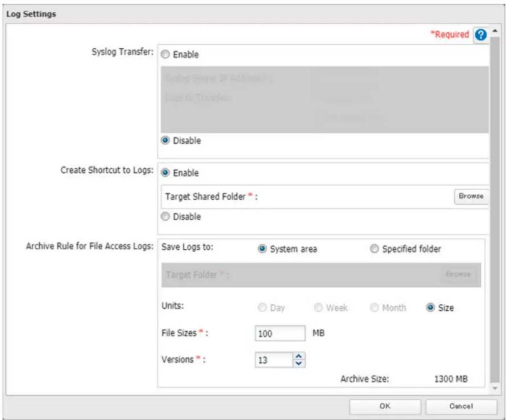The image size is (506, 420).
Task: Select the Week units radio button
Action: [318, 307]
